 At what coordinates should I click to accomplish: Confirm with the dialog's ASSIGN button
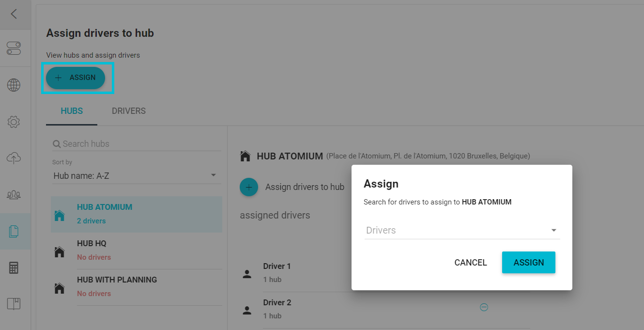529,263
